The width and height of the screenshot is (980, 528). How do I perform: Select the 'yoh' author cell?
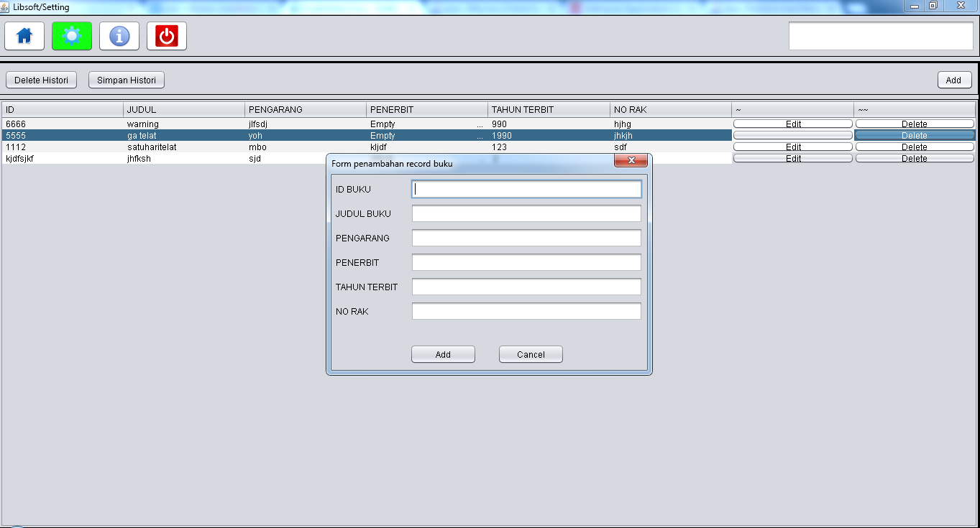click(306, 135)
